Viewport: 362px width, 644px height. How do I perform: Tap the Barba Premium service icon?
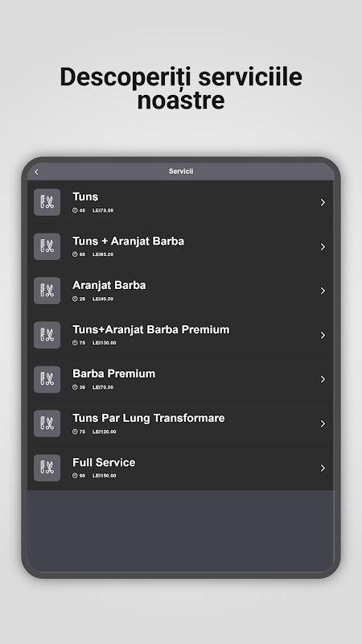coord(47,379)
